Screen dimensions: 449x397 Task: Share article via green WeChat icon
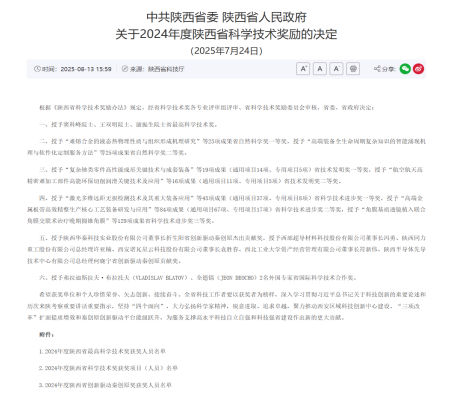point(405,69)
